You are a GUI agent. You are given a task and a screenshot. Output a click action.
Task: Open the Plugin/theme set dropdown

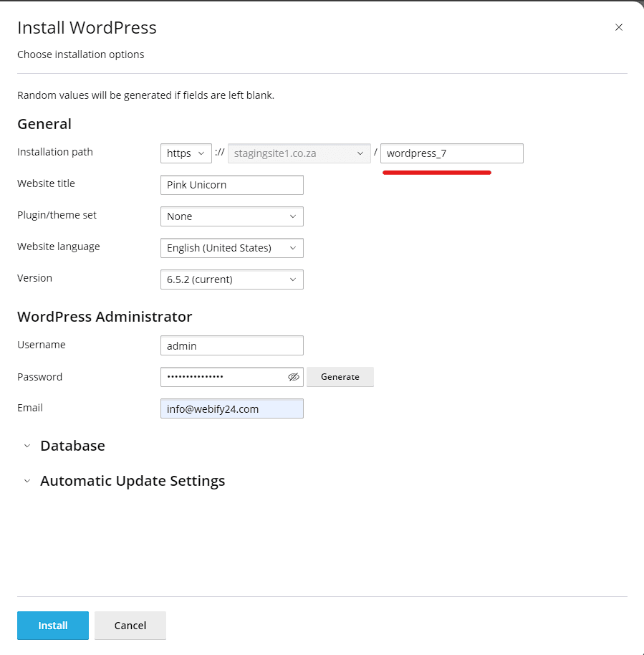[232, 216]
